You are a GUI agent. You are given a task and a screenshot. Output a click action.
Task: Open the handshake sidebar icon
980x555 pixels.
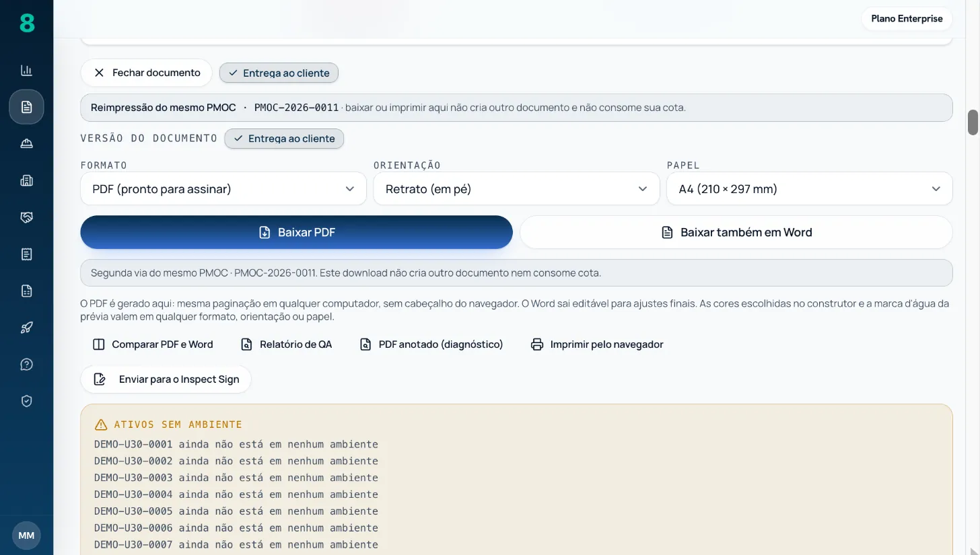pyautogui.click(x=26, y=217)
